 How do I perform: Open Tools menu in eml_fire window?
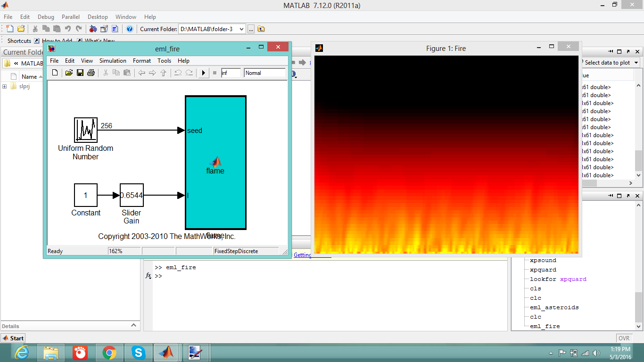(164, 61)
